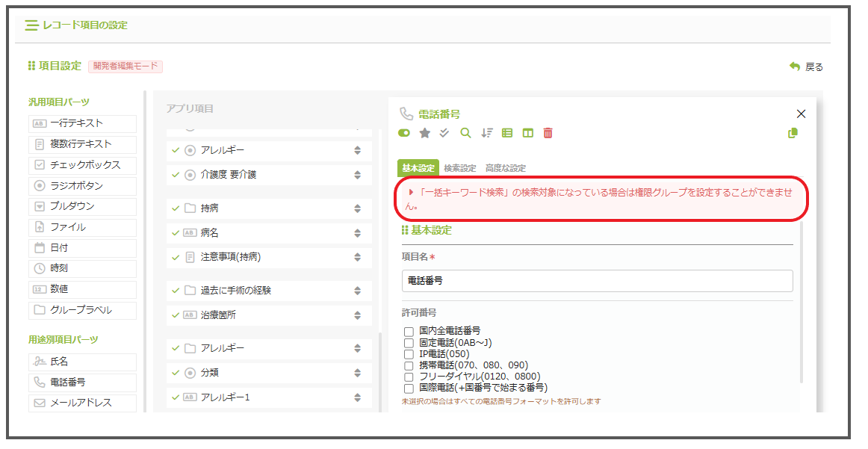Click the 項目名 text input field

597,281
